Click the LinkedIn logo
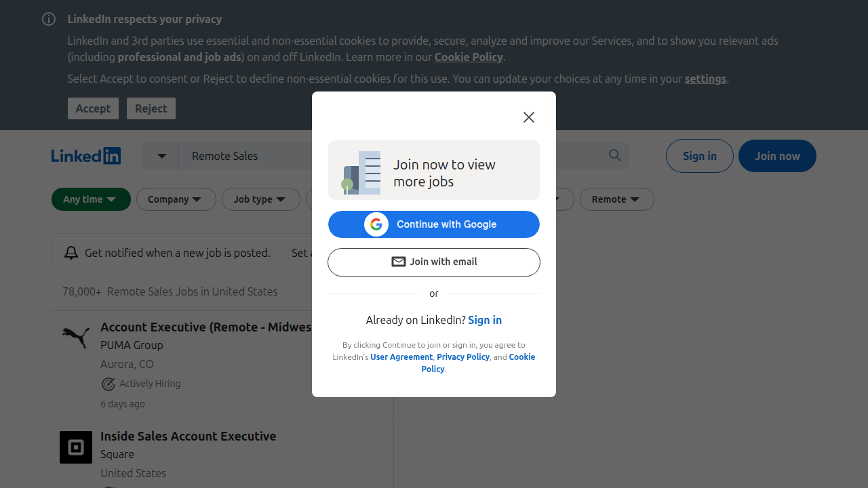 pyautogui.click(x=86, y=156)
